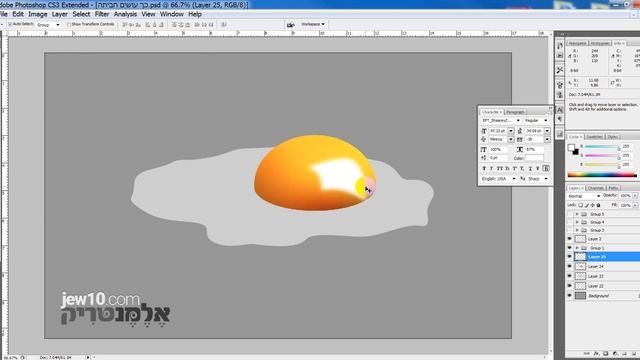
Task: Switch to the Paths tab
Action: pos(613,188)
